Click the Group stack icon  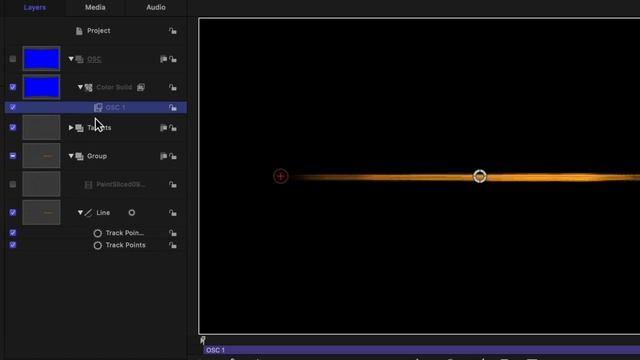point(80,156)
